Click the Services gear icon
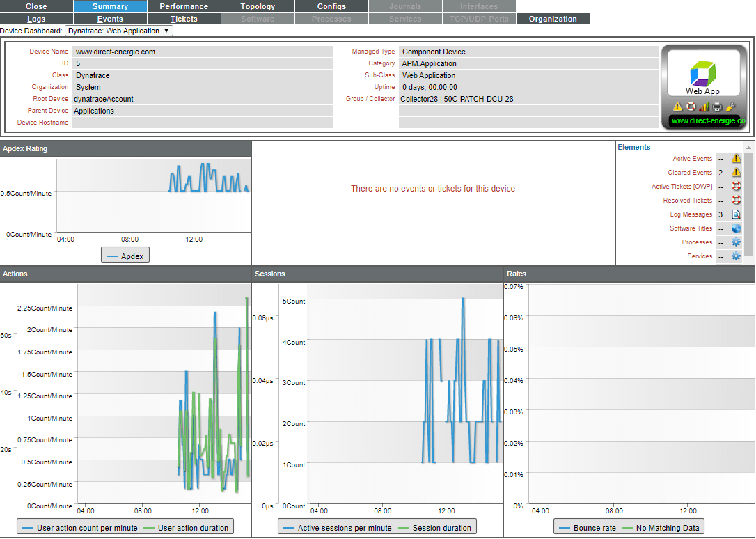Viewport: 756px width, 539px height. point(736,256)
